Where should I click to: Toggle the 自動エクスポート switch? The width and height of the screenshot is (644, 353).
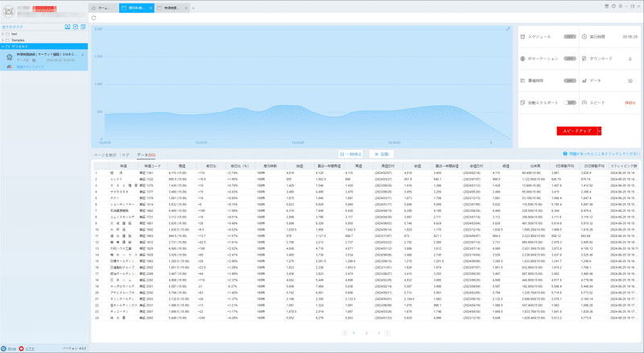coord(570,102)
